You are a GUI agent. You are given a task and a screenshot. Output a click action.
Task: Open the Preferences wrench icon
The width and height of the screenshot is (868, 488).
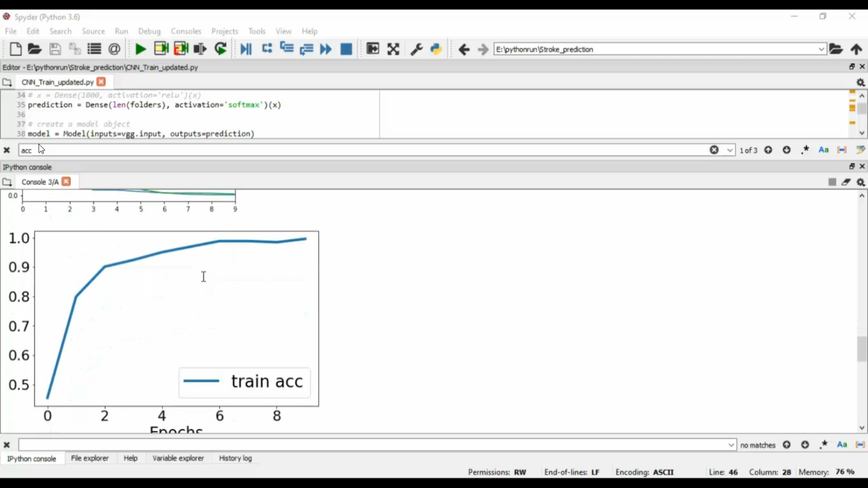[x=416, y=49]
